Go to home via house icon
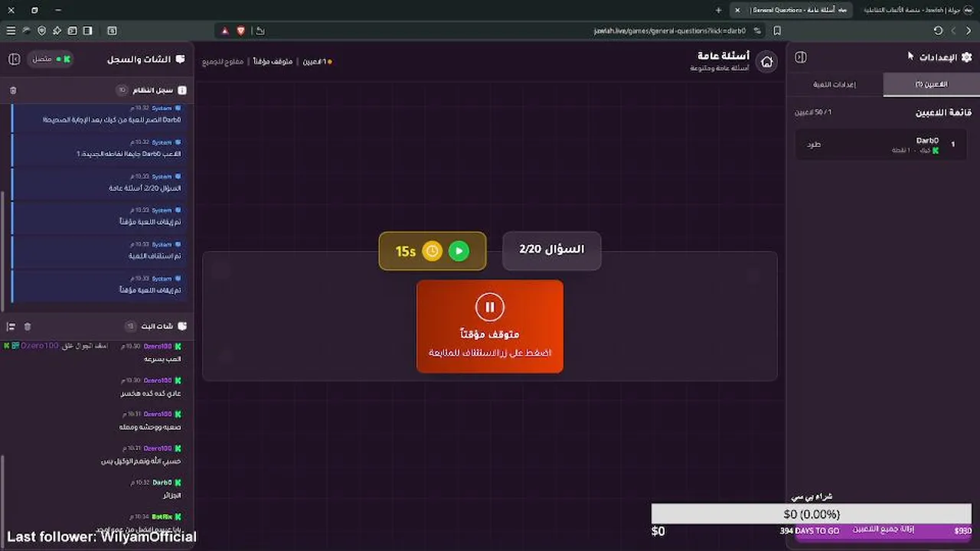The width and height of the screenshot is (980, 551). [x=766, y=62]
